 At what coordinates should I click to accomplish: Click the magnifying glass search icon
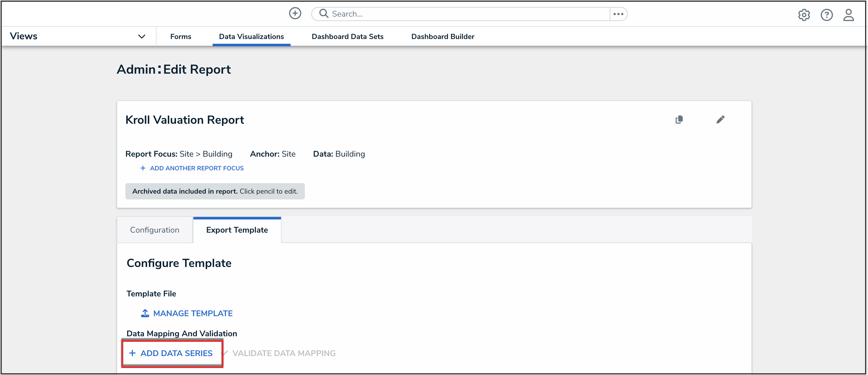click(323, 13)
